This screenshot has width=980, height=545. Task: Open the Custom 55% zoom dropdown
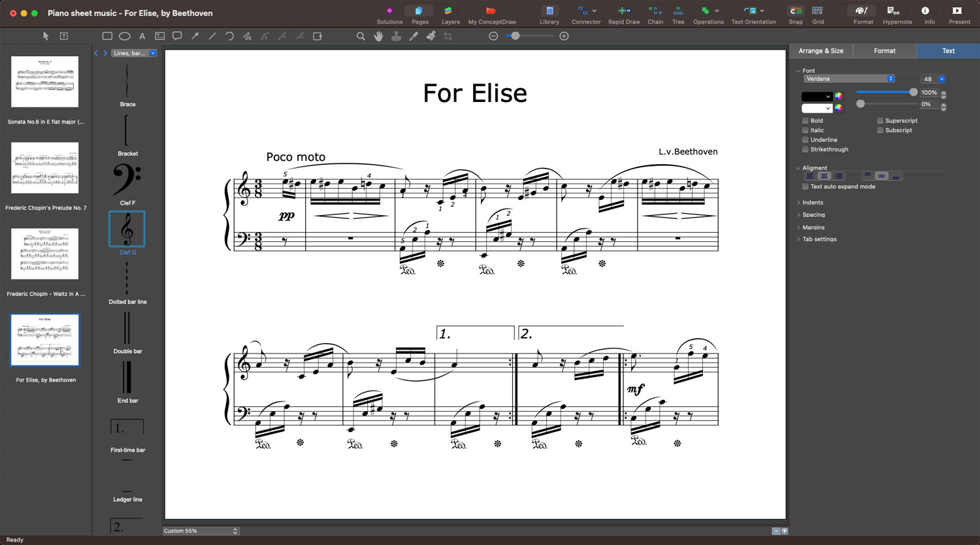201,531
